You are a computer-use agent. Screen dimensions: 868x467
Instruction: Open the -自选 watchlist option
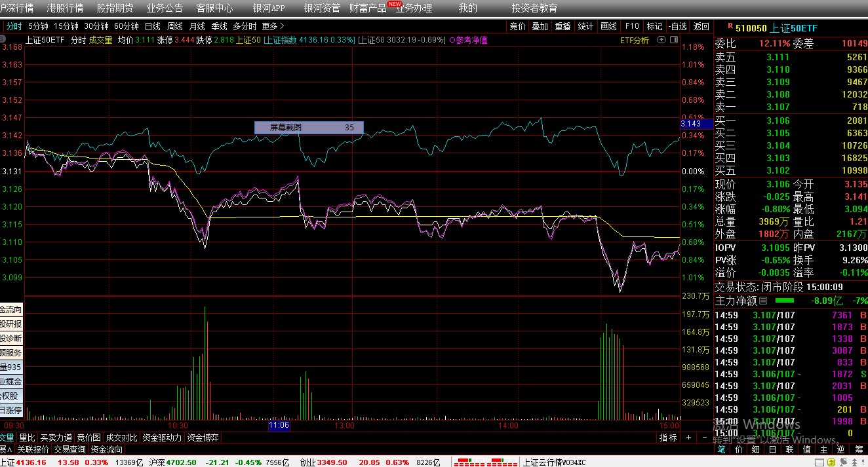pyautogui.click(x=678, y=26)
